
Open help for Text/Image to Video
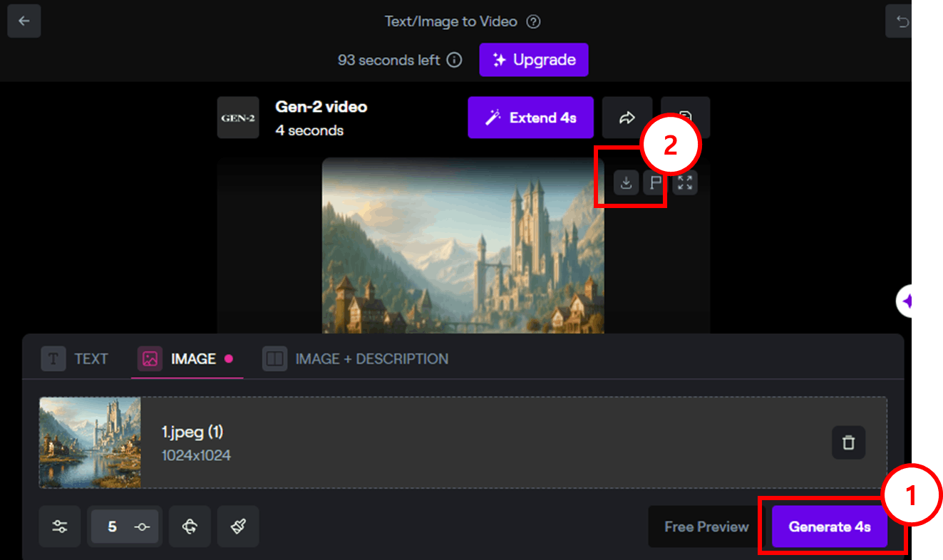point(533,21)
